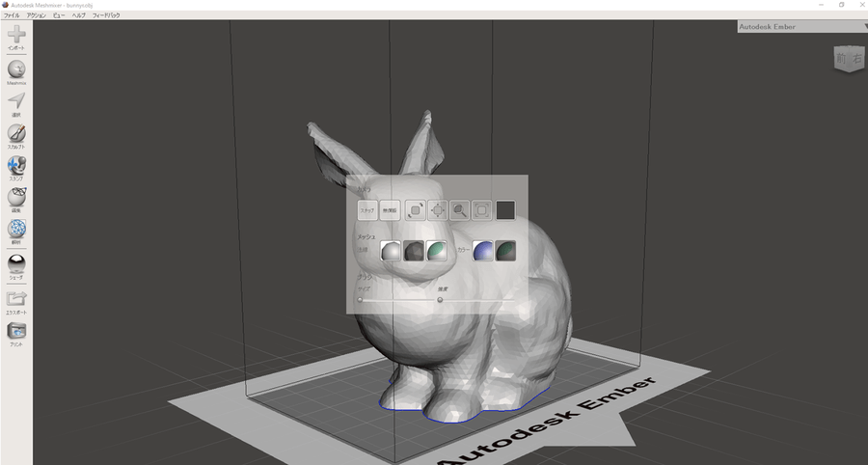This screenshot has height=465, width=868.
Task: Click the Import (インポート) plus icon
Action: click(16, 35)
